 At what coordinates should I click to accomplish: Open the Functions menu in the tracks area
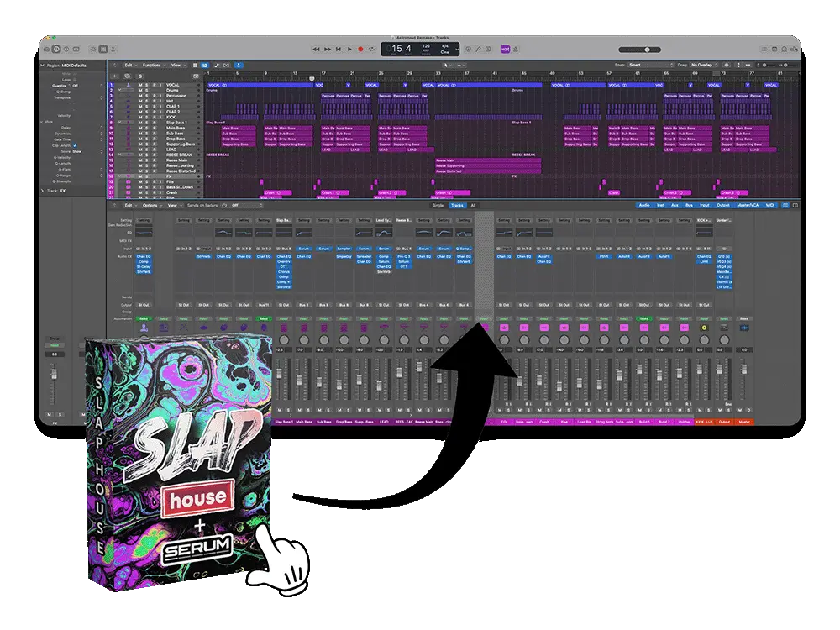pyautogui.click(x=154, y=65)
